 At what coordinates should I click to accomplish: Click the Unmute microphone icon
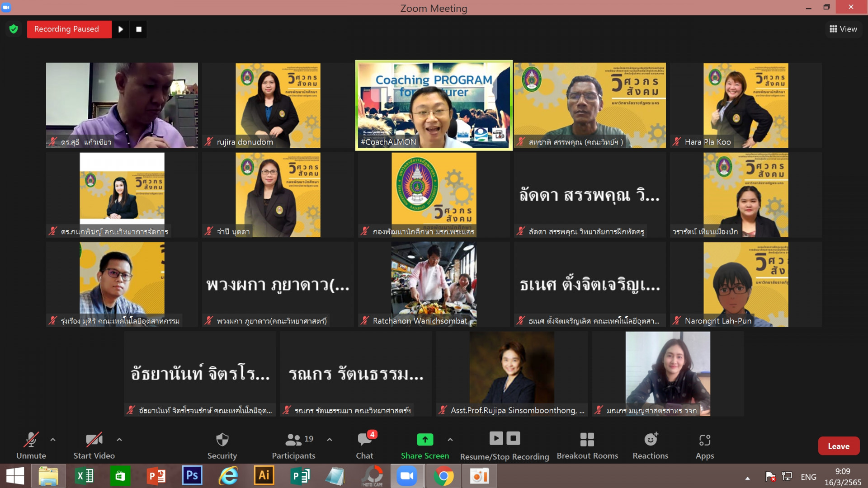pyautogui.click(x=31, y=440)
